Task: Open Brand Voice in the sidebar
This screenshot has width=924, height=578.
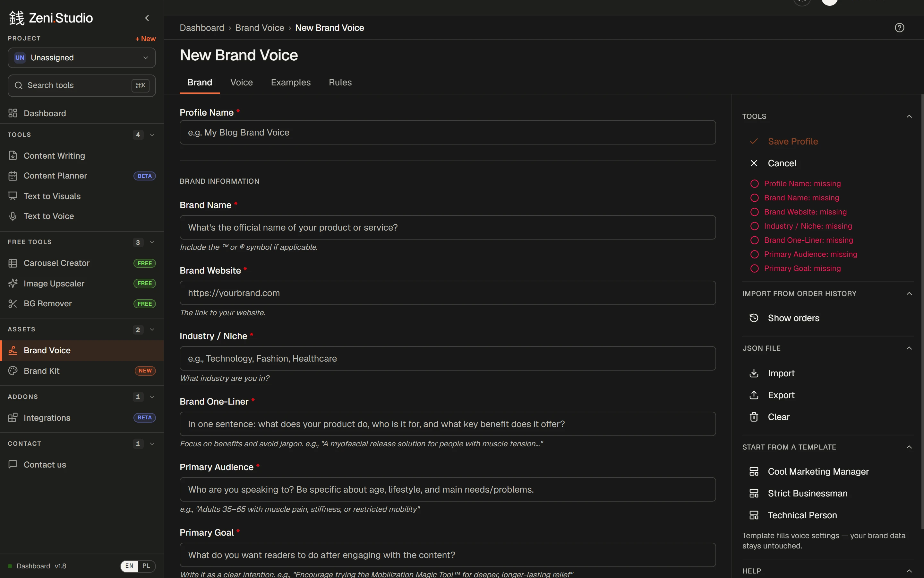Action: coord(82,350)
